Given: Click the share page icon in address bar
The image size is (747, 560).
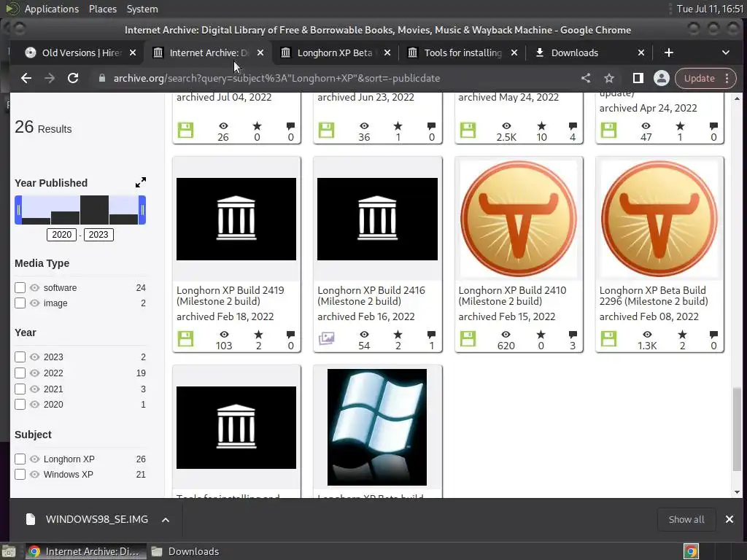Looking at the screenshot, I should click(586, 78).
